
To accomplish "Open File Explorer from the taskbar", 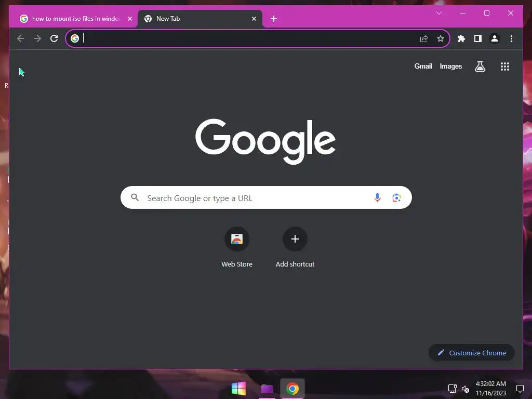I will 267,389.
